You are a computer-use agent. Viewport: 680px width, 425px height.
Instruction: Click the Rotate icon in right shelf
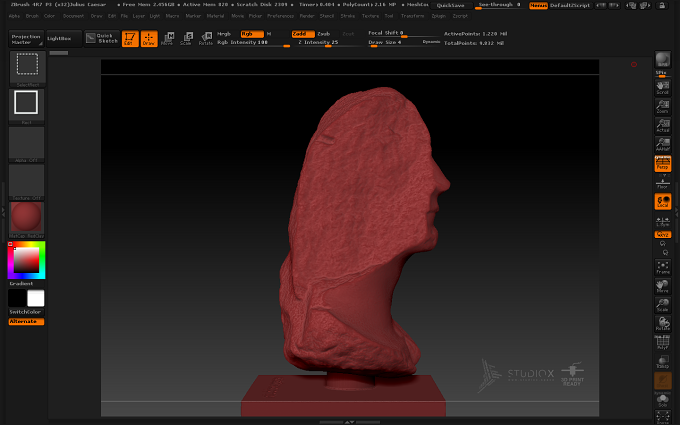click(x=663, y=324)
